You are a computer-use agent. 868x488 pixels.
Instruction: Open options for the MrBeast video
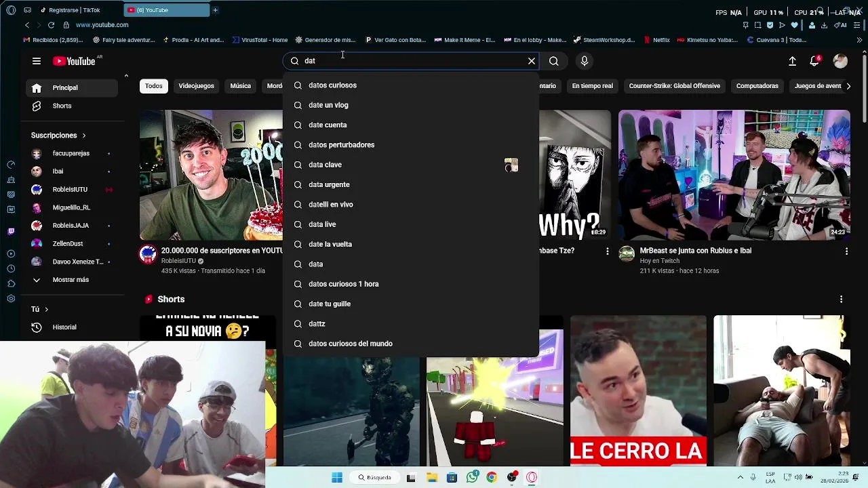pos(846,251)
